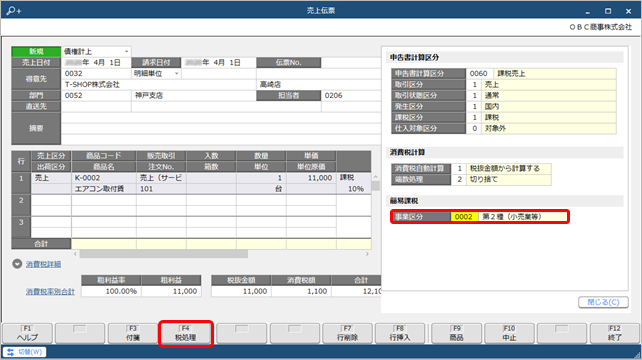The height and width of the screenshot is (360, 642).
Task: Click the 請求日付 date field
Action: (x=218, y=63)
